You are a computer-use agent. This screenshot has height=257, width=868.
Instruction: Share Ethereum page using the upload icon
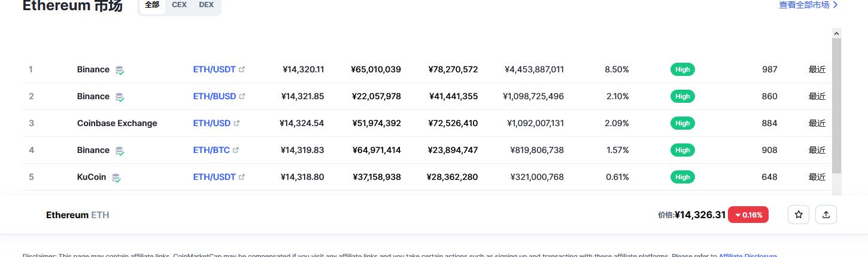point(826,215)
